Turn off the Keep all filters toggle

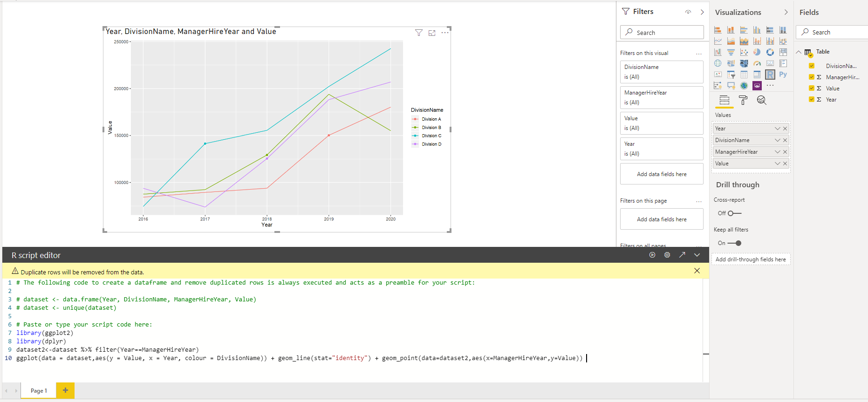[735, 243]
